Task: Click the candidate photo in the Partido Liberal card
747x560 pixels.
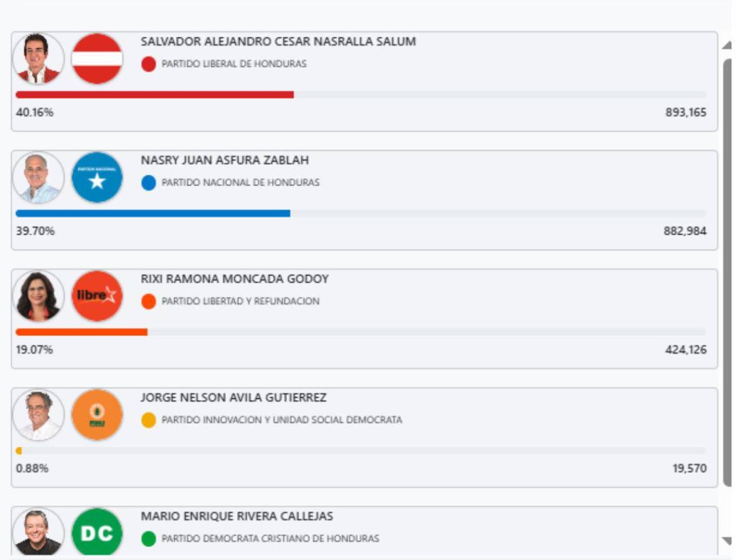Action: (x=39, y=58)
